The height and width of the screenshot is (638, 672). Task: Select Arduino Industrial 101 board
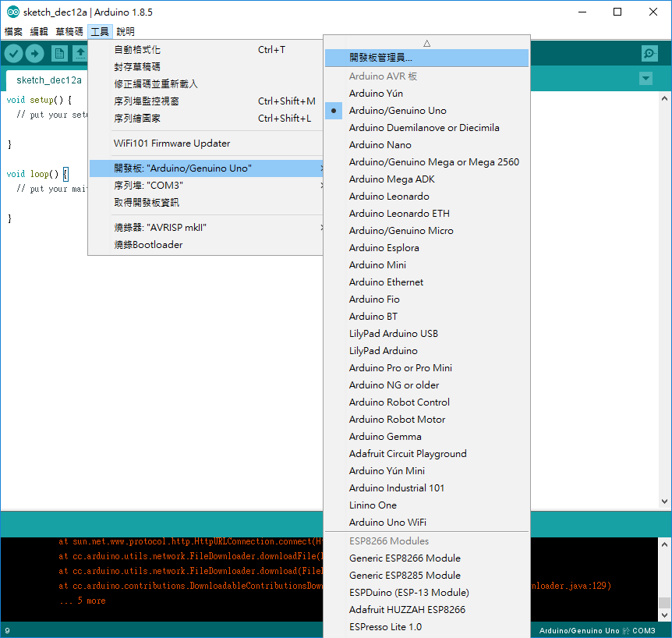427,488
